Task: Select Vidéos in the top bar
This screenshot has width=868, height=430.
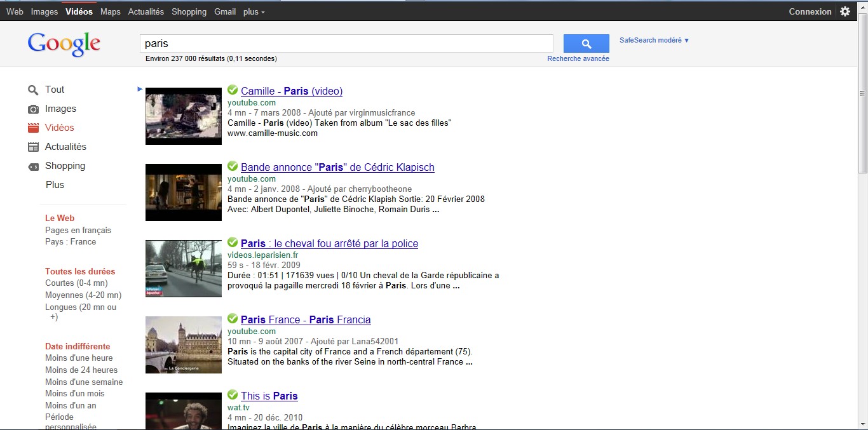Action: tap(79, 11)
